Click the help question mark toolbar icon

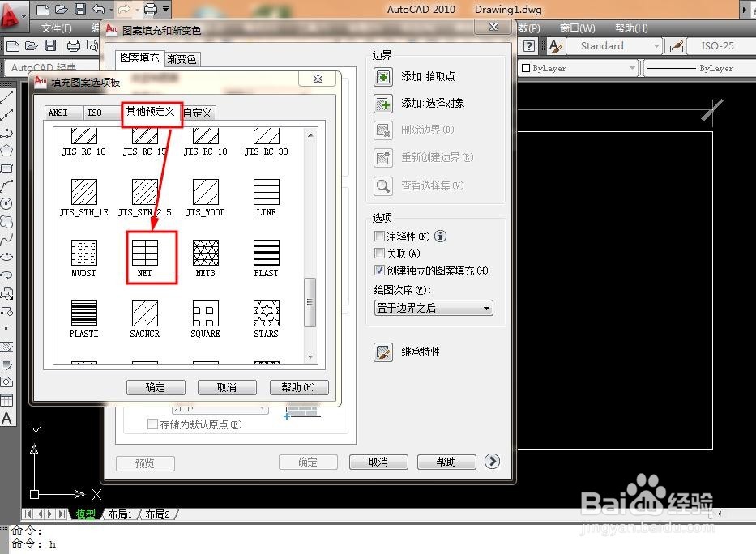[x=529, y=46]
